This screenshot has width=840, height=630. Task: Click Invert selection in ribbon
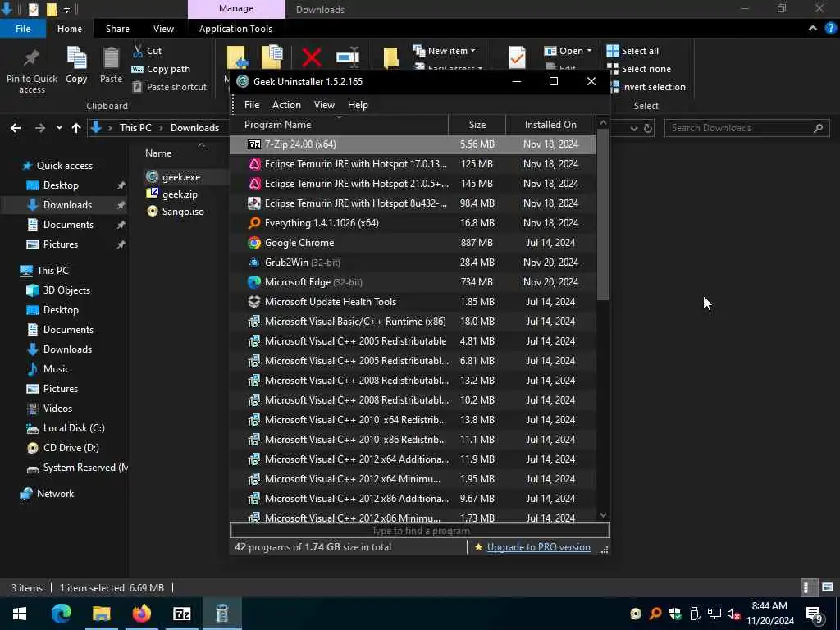(x=646, y=87)
